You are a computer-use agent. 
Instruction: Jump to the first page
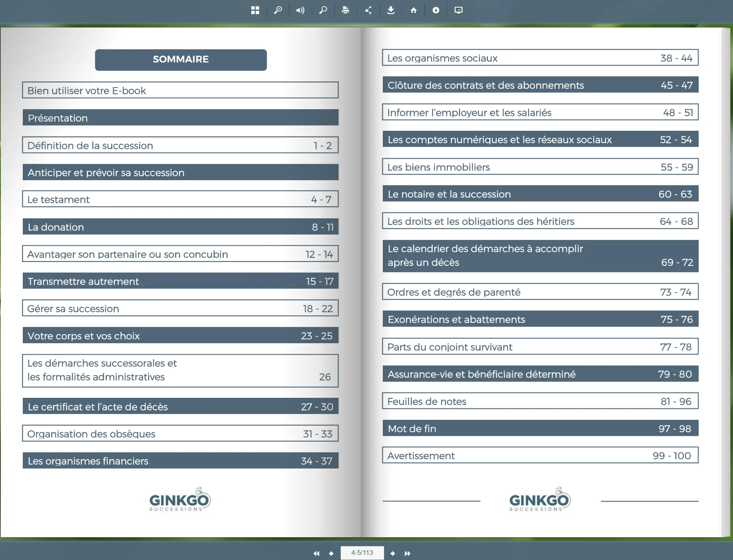click(316, 553)
